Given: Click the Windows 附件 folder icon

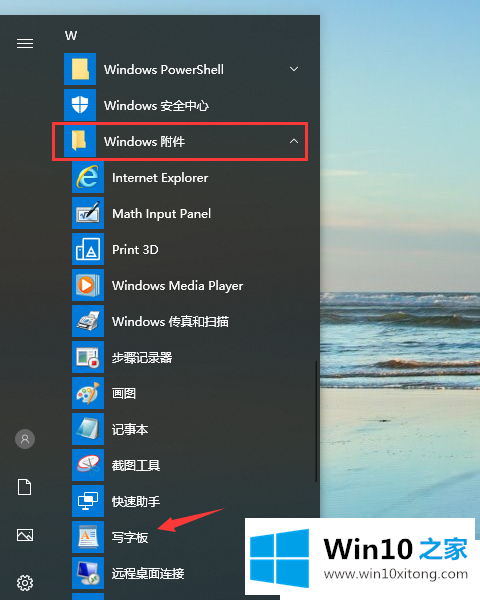Looking at the screenshot, I should pyautogui.click(x=80, y=141).
